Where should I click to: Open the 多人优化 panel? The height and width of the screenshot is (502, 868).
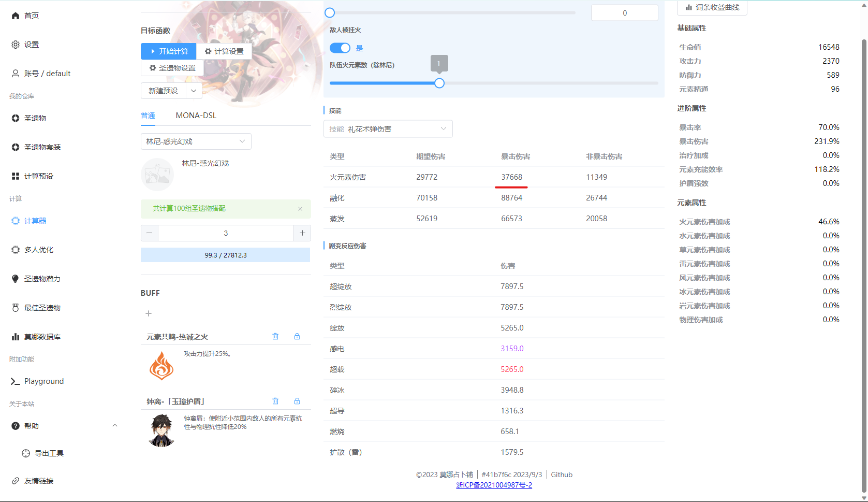(37, 249)
